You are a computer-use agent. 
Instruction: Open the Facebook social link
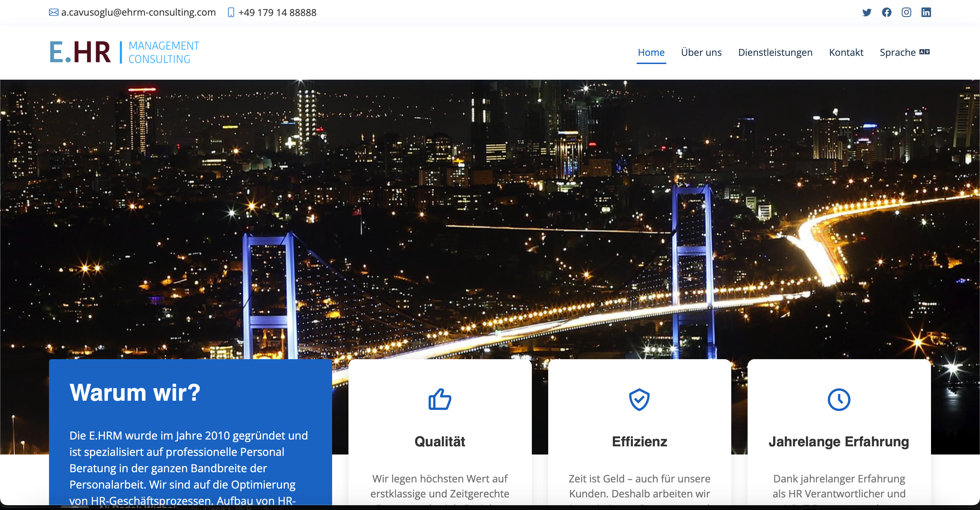886,13
